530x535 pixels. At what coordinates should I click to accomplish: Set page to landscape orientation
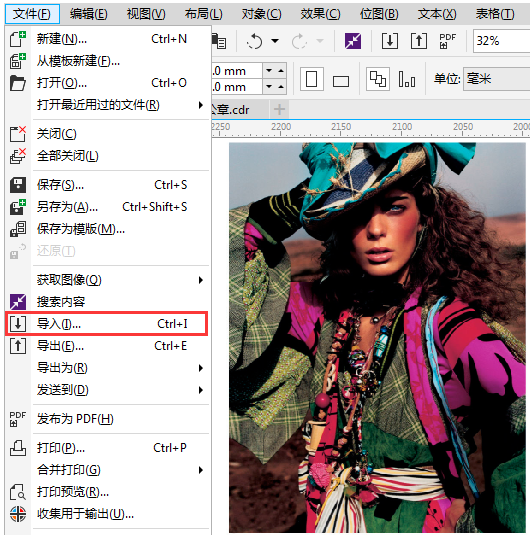pyautogui.click(x=341, y=81)
